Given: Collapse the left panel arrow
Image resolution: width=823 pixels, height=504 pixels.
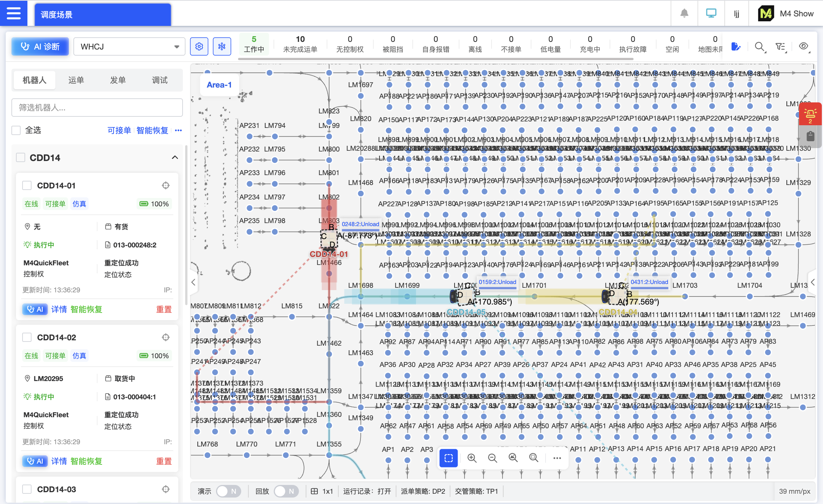Looking at the screenshot, I should pyautogui.click(x=194, y=282).
